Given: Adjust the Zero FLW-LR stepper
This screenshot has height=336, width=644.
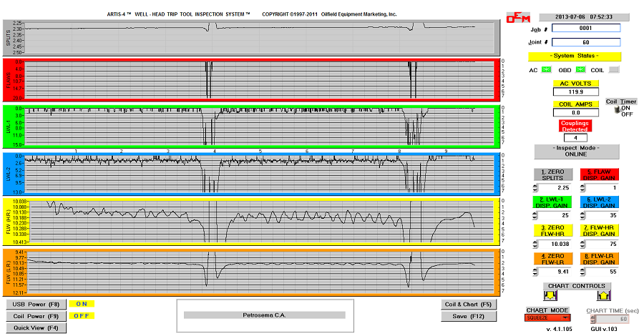Looking at the screenshot, I should 535,272.
